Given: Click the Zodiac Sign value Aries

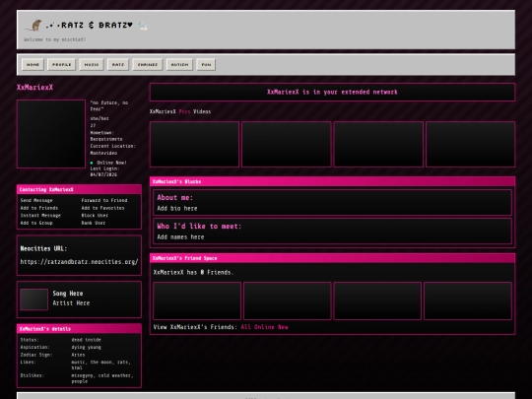Looking at the screenshot, I should click(x=78, y=355).
